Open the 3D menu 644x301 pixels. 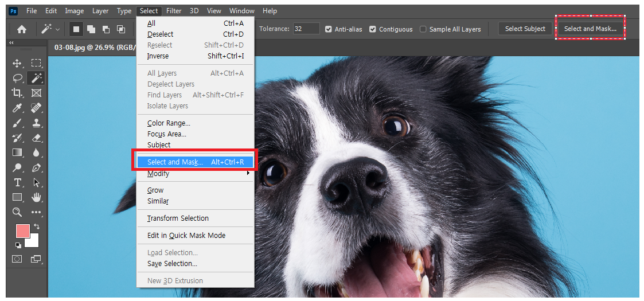[194, 11]
